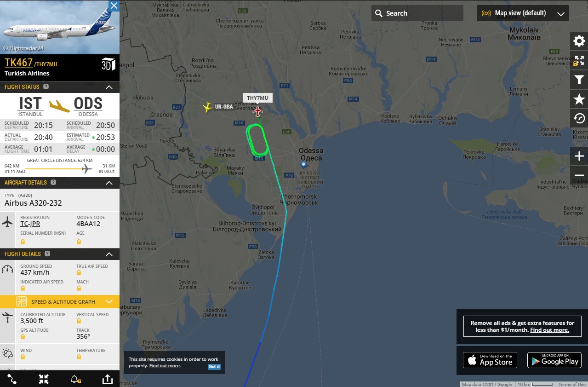Open the playback history clock icon
This screenshot has width=588, height=387.
click(x=579, y=118)
